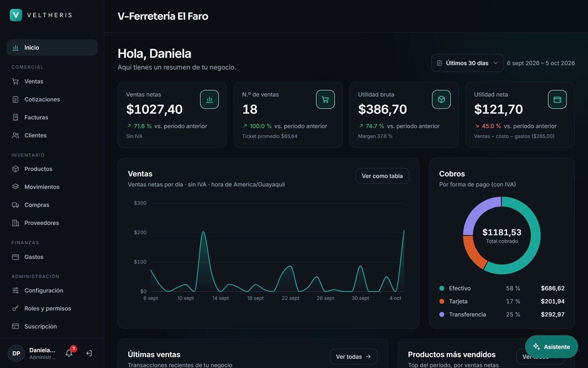
Task: Click the Movimientos layers icon
Action: 16,187
